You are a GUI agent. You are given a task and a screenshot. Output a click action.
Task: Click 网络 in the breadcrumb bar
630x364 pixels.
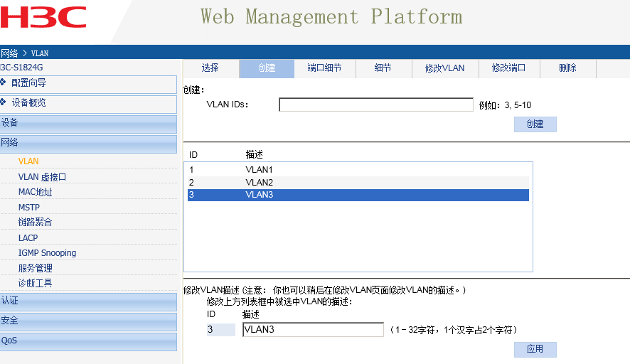click(9, 53)
